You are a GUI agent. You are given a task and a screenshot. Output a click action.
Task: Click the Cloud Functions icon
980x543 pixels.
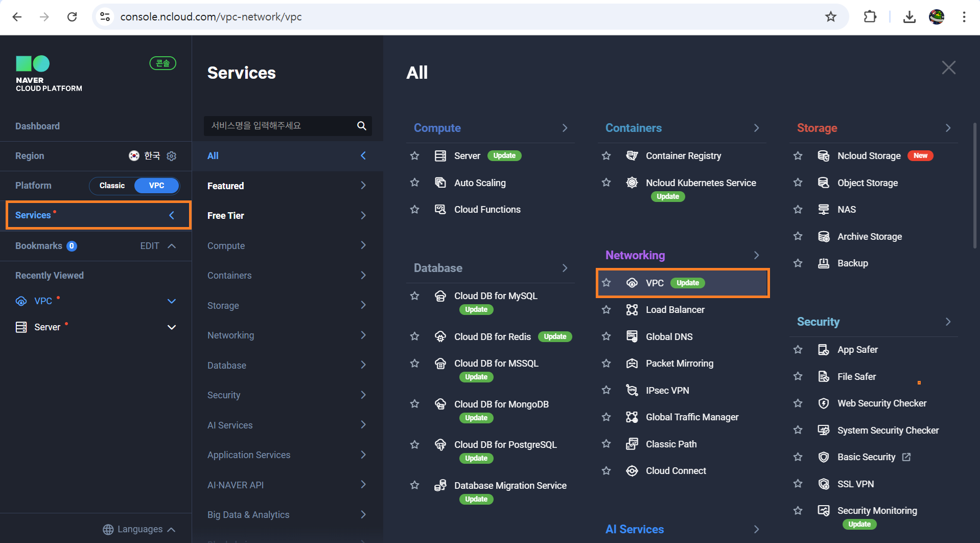coord(440,209)
